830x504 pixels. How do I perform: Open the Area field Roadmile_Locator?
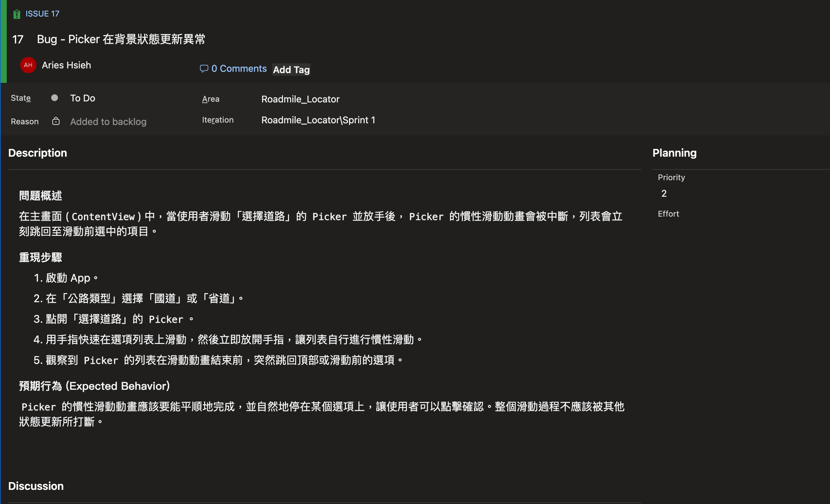(x=300, y=99)
